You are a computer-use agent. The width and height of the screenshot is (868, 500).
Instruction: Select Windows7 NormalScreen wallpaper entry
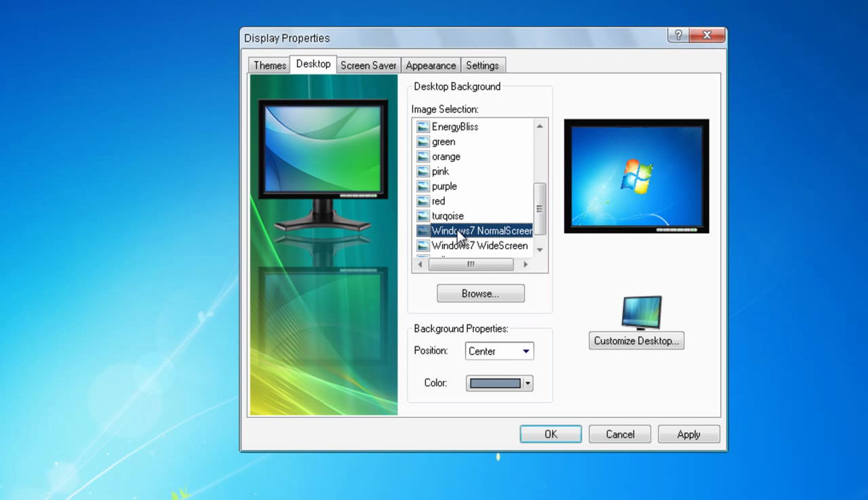(481, 231)
